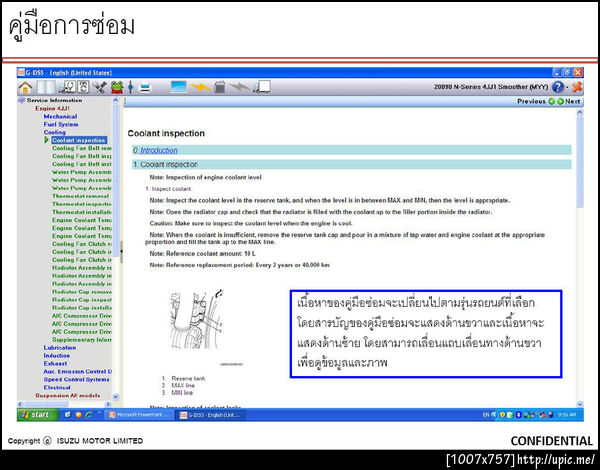This screenshot has width=600, height=470.
Task: Expand the Engine 4JJ1 tree node
Action: pyautogui.click(x=52, y=108)
